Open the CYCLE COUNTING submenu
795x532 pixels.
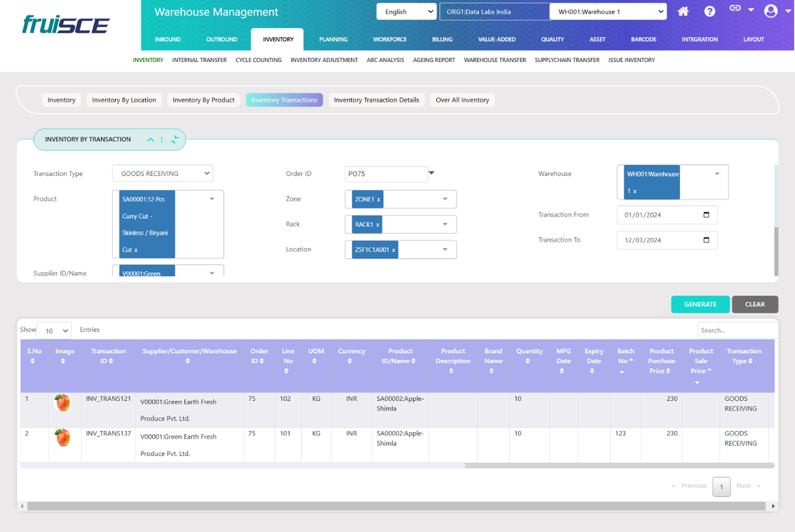[x=258, y=60]
